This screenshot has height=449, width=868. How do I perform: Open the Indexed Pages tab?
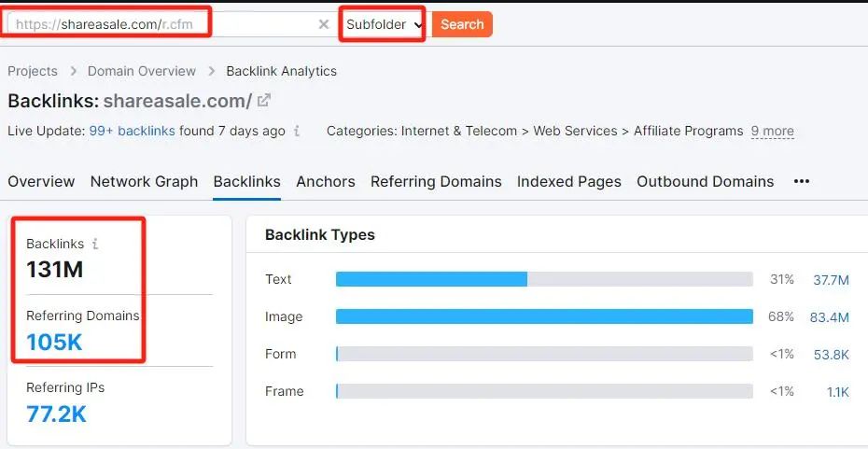tap(569, 182)
